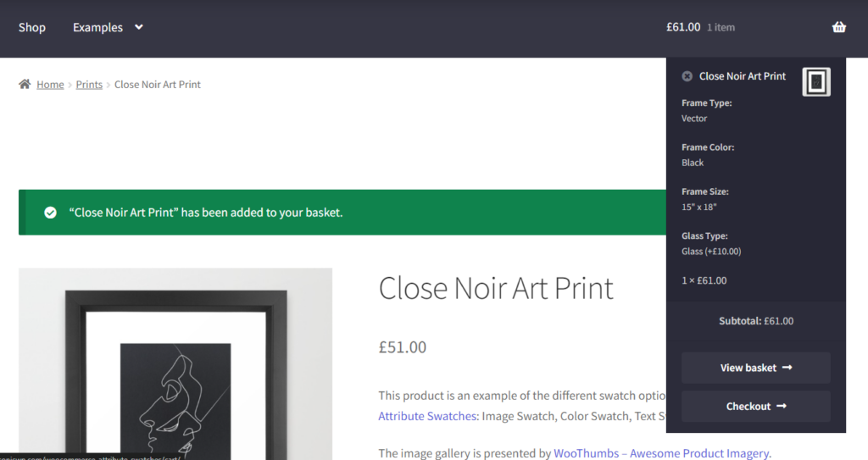Open the framed print thumbnail in mini basket

[816, 82]
